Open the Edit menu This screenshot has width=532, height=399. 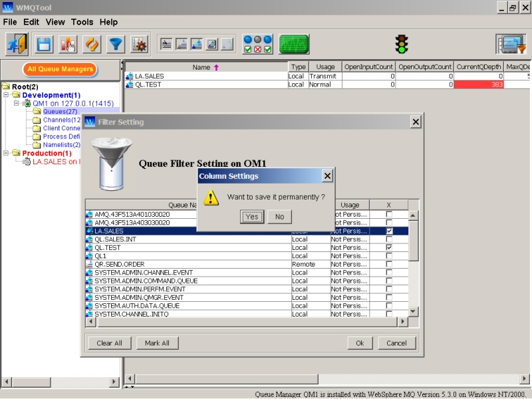pos(31,22)
